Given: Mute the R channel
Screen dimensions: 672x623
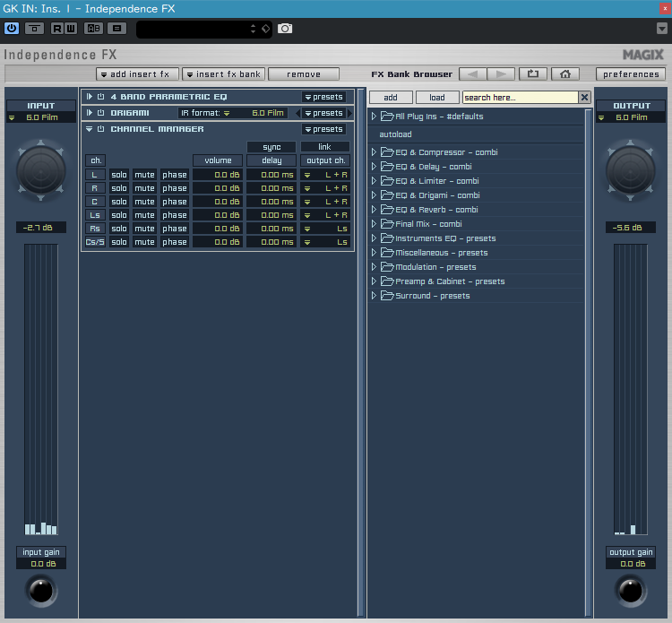Looking at the screenshot, I should click(144, 188).
